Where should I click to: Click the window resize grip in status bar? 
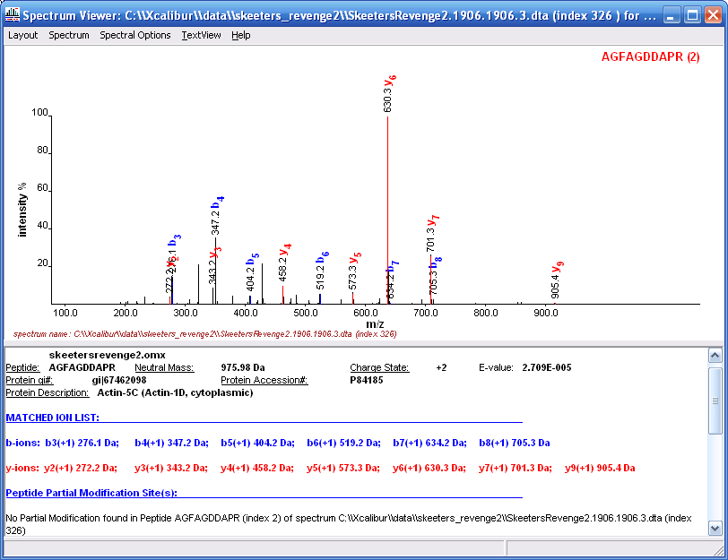click(719, 549)
